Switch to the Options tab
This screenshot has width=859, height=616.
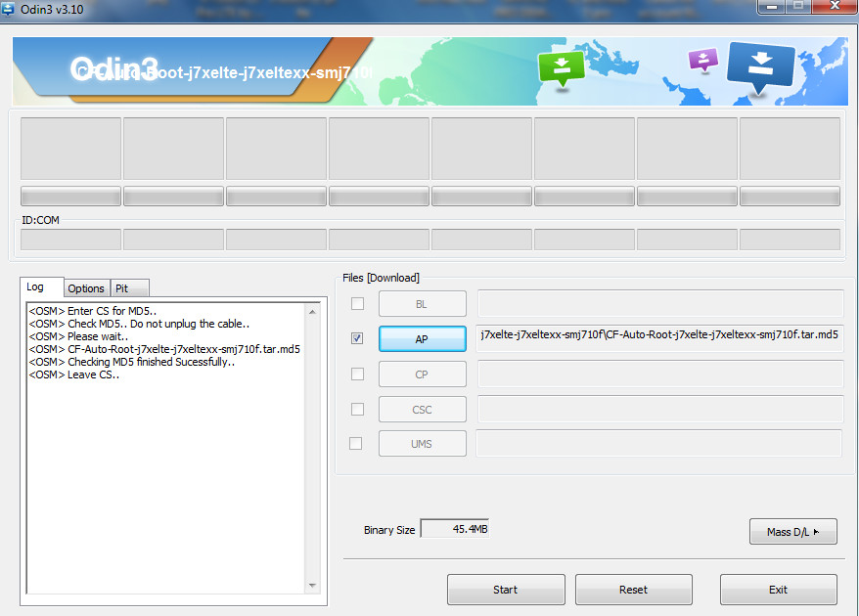coord(86,288)
